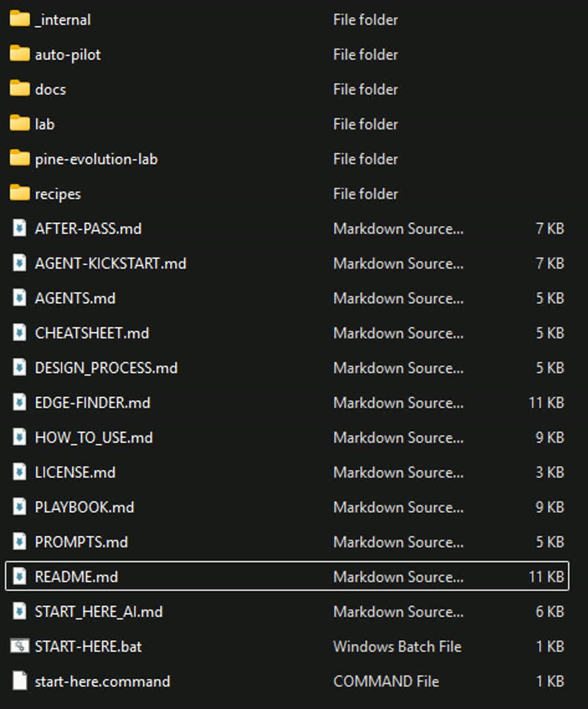Click the AGENT-KICKSTART.md file icon
This screenshot has width=588, height=709.
(20, 263)
